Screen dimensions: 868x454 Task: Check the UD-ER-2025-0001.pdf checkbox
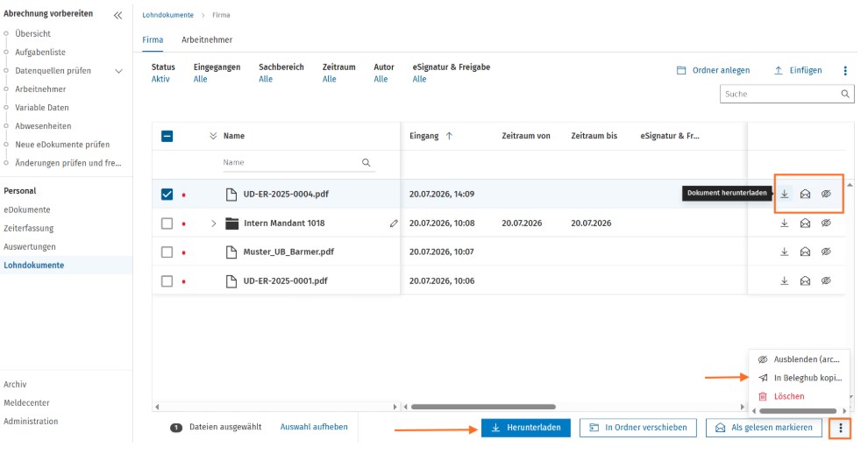pyautogui.click(x=167, y=281)
